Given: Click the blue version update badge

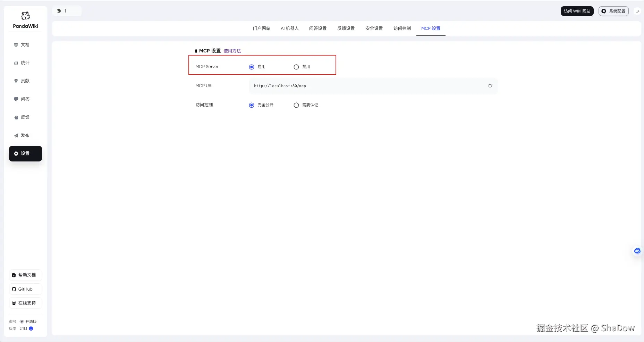Looking at the screenshot, I should pos(31,328).
